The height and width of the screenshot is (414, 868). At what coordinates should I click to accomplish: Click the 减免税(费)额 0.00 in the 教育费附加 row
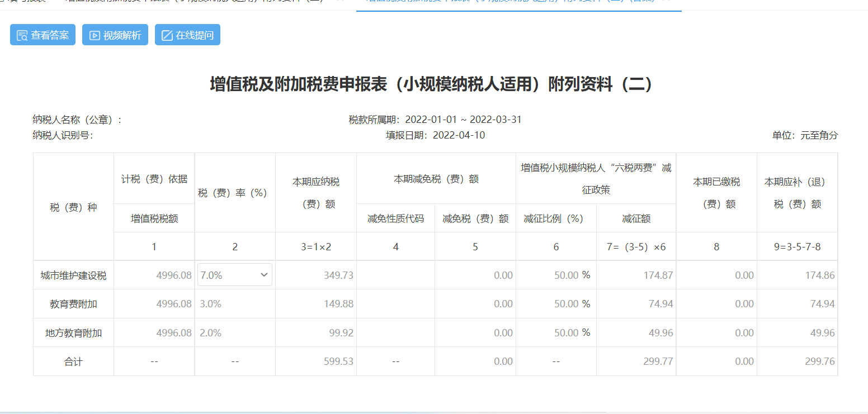[503, 304]
